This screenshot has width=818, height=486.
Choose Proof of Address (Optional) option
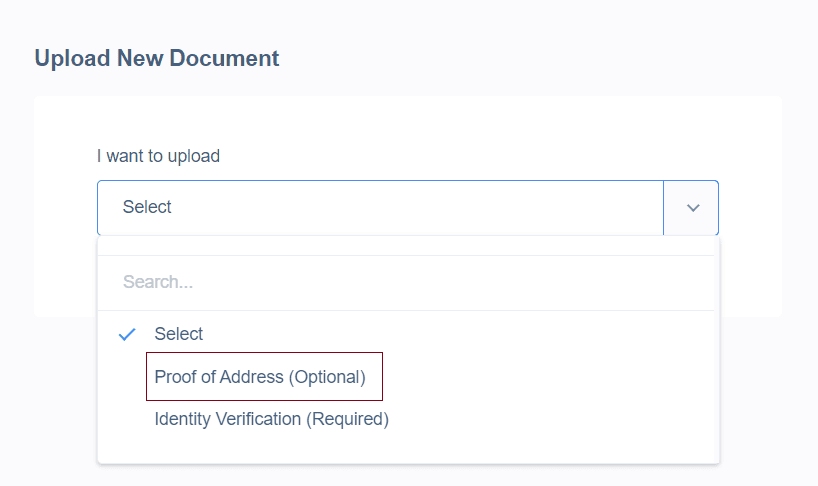(x=260, y=378)
